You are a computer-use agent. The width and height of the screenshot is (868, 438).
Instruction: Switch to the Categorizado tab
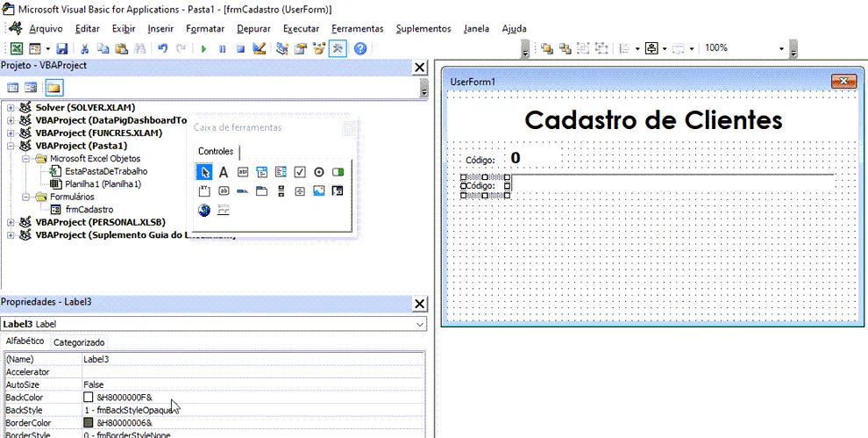click(x=79, y=342)
